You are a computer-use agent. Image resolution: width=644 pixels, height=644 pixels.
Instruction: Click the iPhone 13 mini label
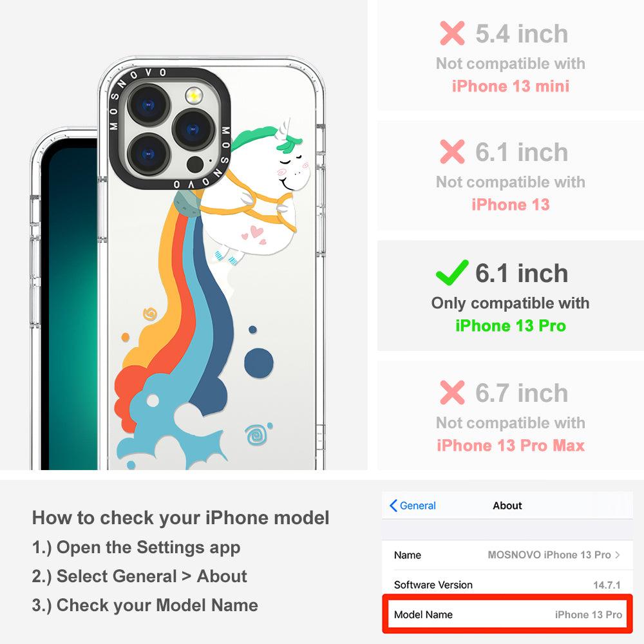pos(511,86)
